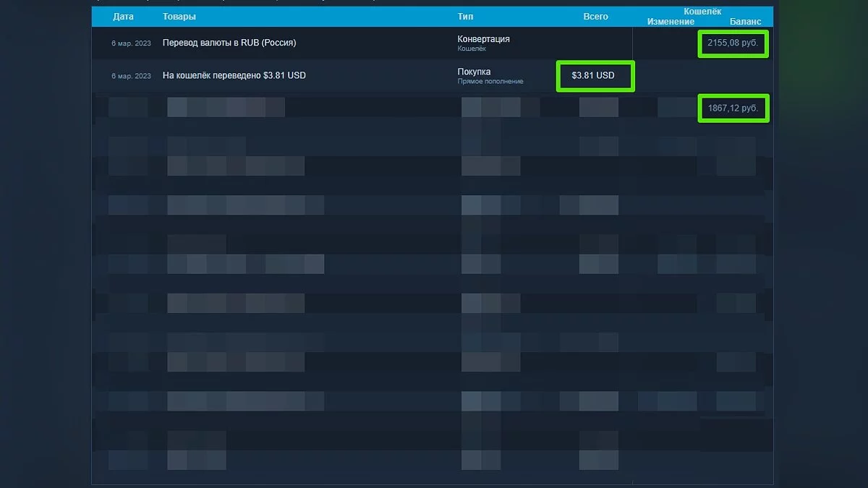The width and height of the screenshot is (868, 488).
Task: Click the "Всего" column header
Action: (595, 17)
